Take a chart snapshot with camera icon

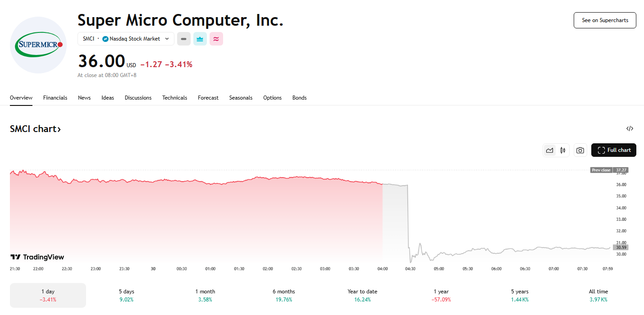(580, 150)
